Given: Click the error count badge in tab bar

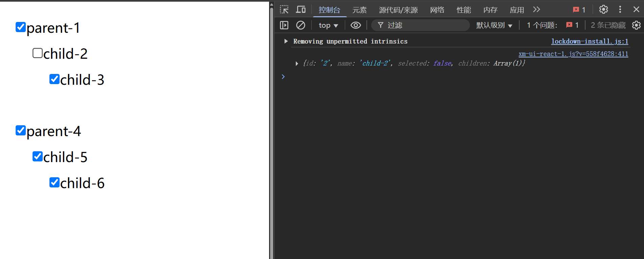Looking at the screenshot, I should point(579,10).
